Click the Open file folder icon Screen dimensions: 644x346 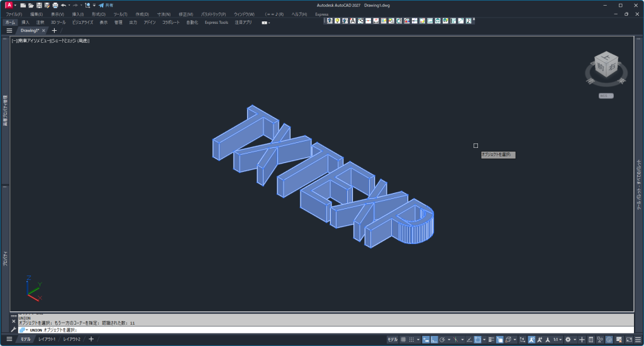30,5
